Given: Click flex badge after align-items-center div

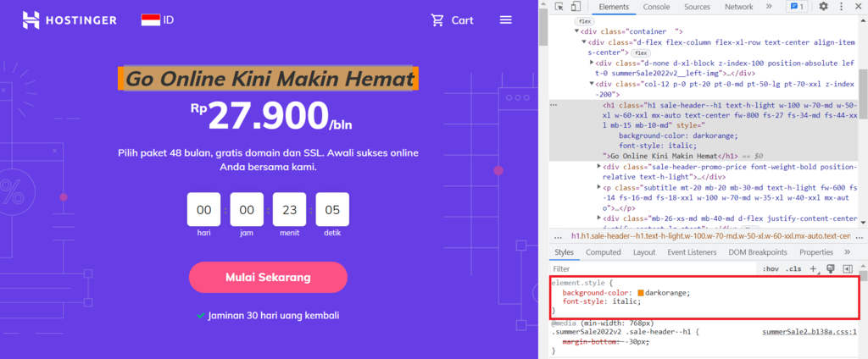Looking at the screenshot, I should click(x=641, y=52).
